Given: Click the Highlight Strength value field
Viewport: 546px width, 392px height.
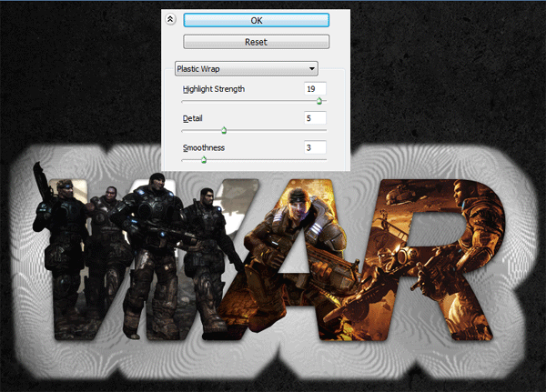Looking at the screenshot, I should click(x=315, y=89).
